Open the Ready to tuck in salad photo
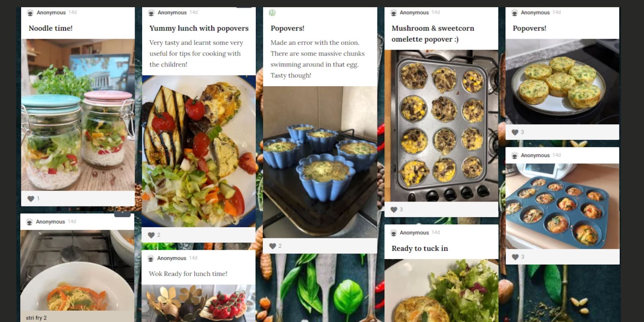The width and height of the screenshot is (644, 322). [x=441, y=291]
